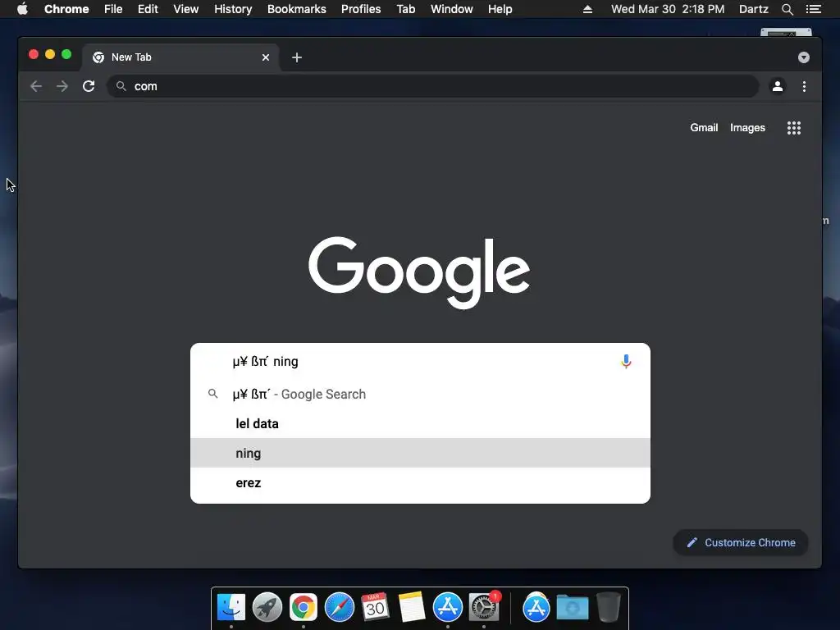Reload the current page
Screen dimensions: 840x630
(89, 86)
